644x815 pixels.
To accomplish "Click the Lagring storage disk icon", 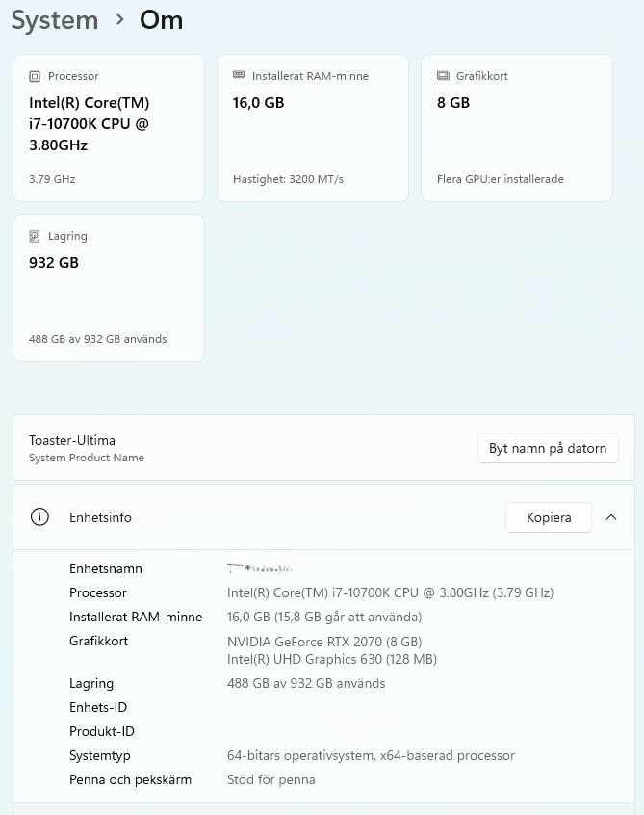I will click(35, 236).
